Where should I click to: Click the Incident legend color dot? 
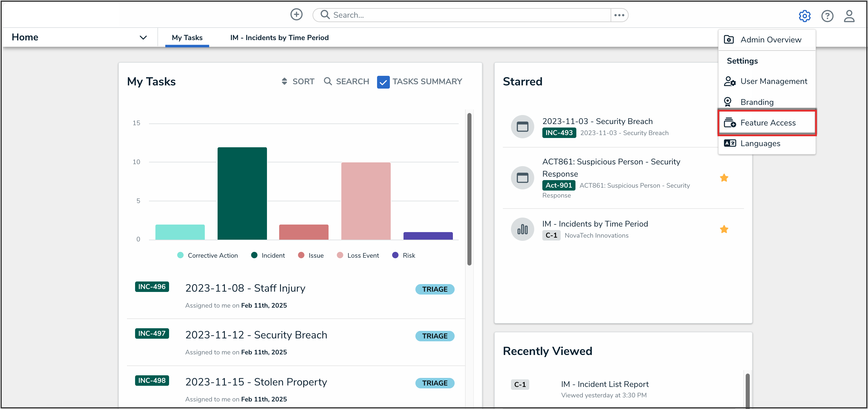click(x=254, y=255)
